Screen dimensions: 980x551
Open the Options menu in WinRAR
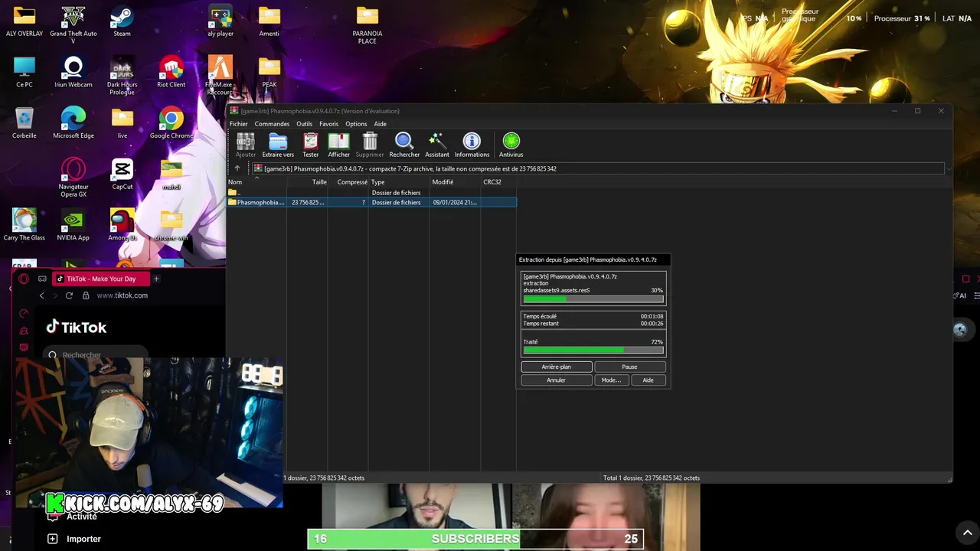[356, 124]
